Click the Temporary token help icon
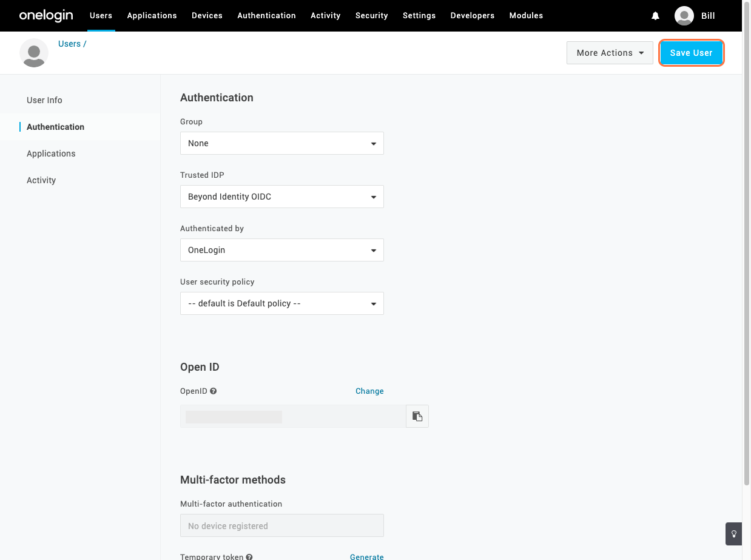Screen dimensions: 751x560 (x=249, y=556)
